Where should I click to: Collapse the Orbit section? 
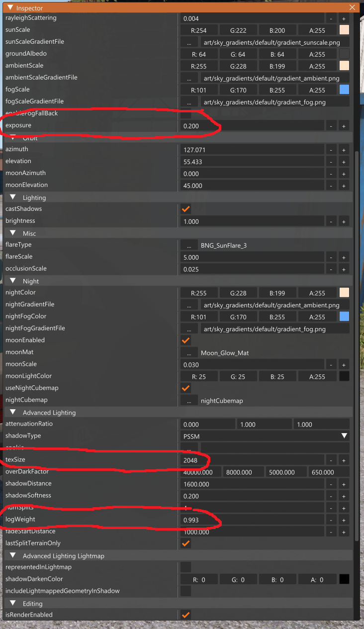pos(12,138)
